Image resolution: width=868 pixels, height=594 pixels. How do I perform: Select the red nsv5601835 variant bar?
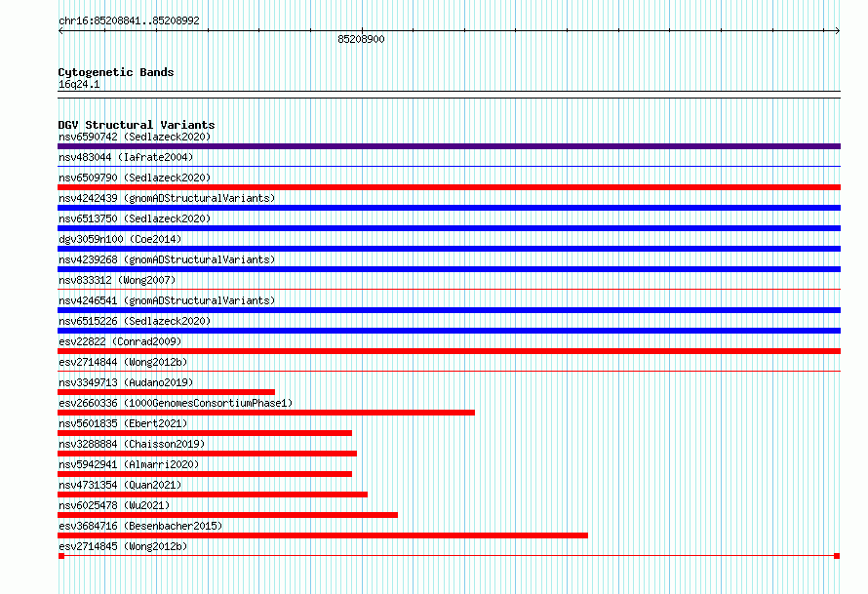[205, 433]
